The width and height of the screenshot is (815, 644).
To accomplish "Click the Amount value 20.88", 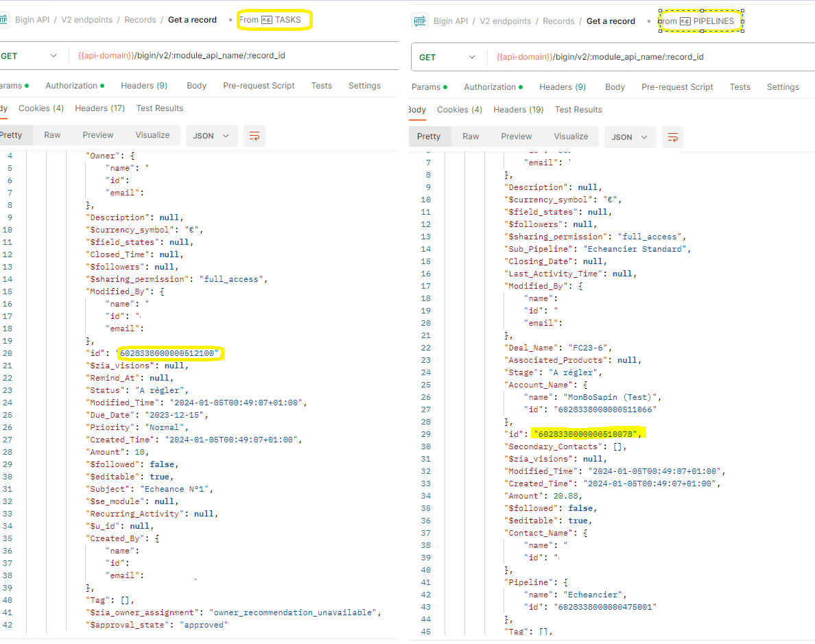I will (565, 496).
